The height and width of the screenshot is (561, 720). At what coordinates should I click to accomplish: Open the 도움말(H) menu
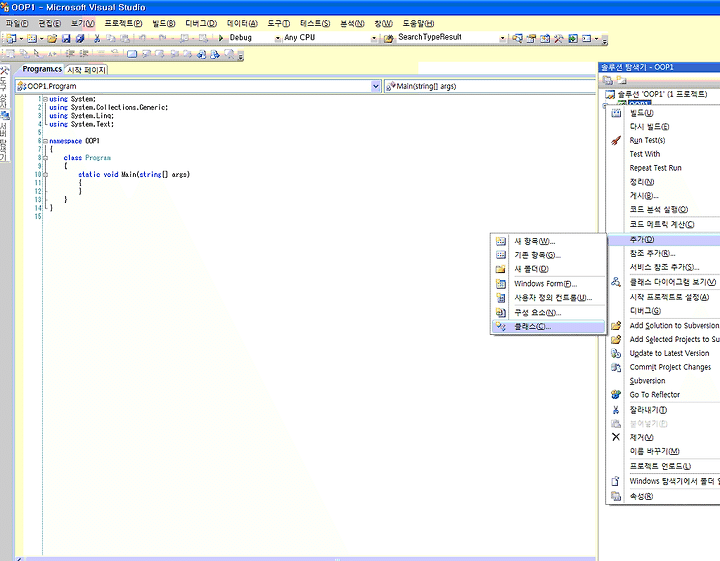418,23
